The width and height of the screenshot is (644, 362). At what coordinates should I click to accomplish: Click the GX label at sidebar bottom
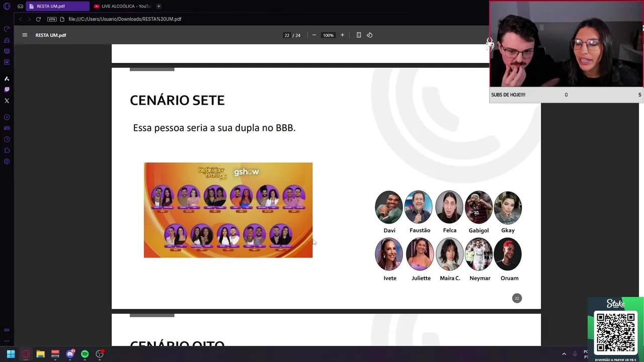[7, 330]
